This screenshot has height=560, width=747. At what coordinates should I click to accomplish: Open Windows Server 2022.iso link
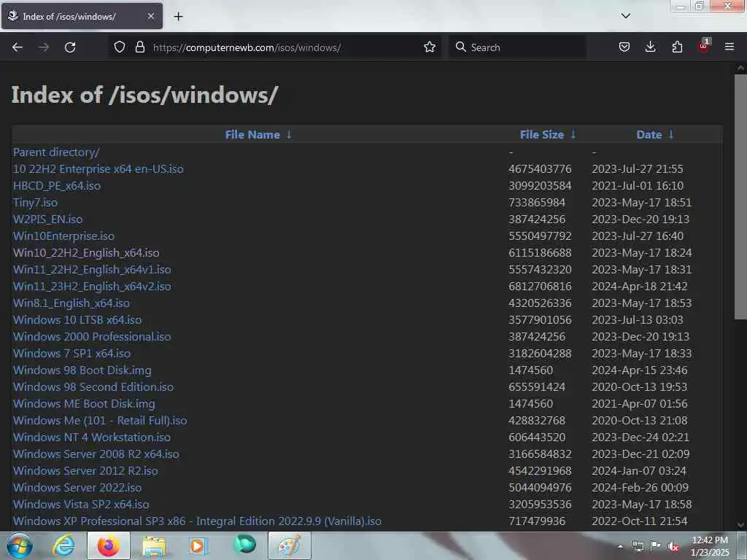click(x=77, y=488)
